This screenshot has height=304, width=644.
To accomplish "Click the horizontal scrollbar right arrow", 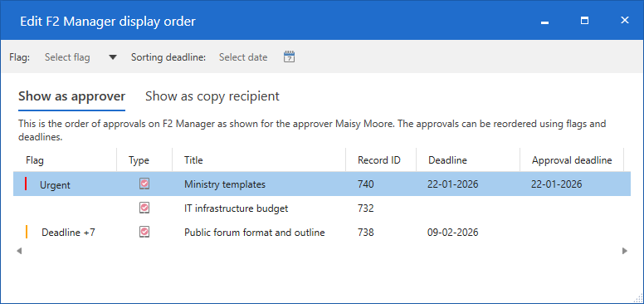I will (625, 251).
